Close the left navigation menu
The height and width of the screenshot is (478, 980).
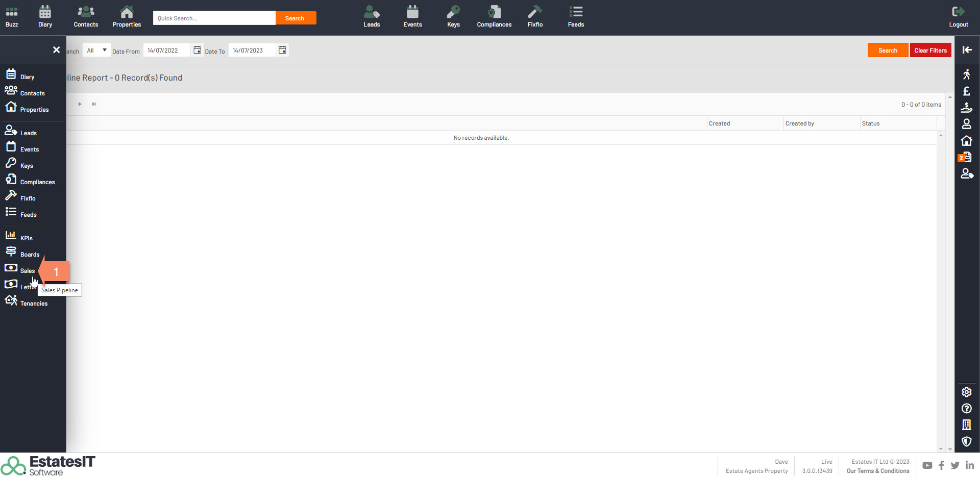coord(56,50)
